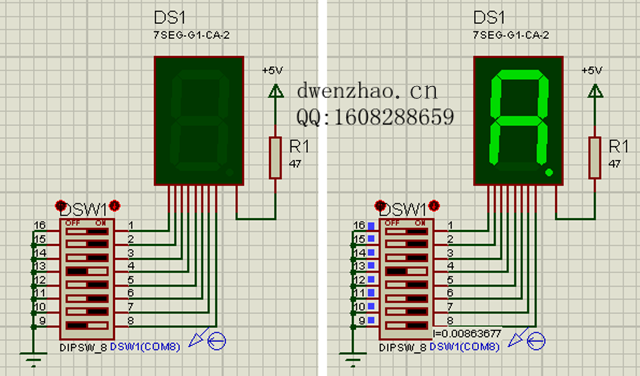This screenshot has height=376, width=640.
Task: Click left red decrement dot above left DSW1
Action: coord(61,205)
